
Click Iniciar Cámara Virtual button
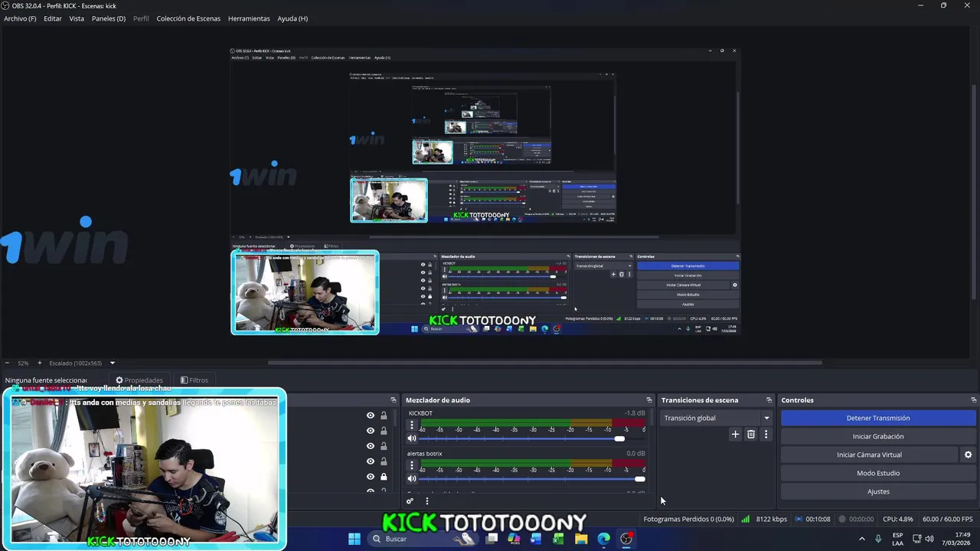coord(869,455)
